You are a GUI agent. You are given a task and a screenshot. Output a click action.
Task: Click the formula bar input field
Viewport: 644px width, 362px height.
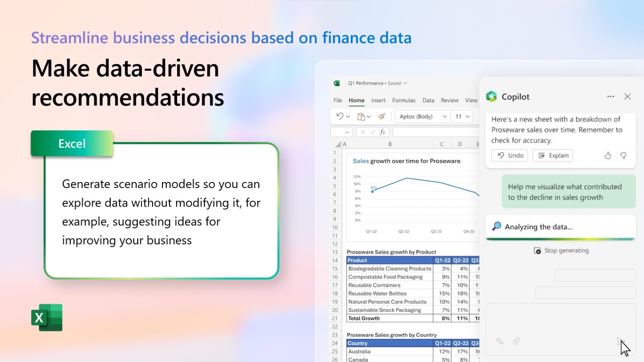pos(436,132)
